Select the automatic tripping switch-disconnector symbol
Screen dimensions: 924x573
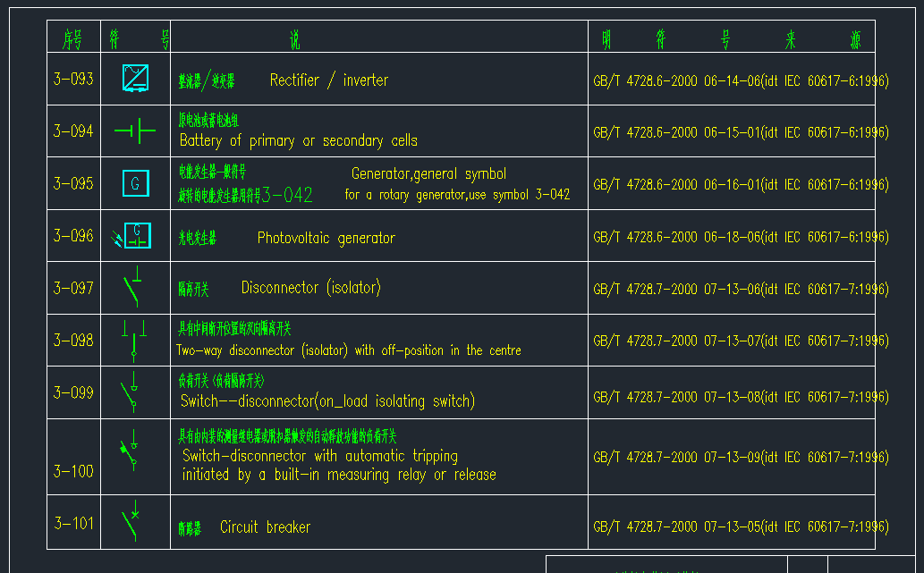[x=132, y=451]
